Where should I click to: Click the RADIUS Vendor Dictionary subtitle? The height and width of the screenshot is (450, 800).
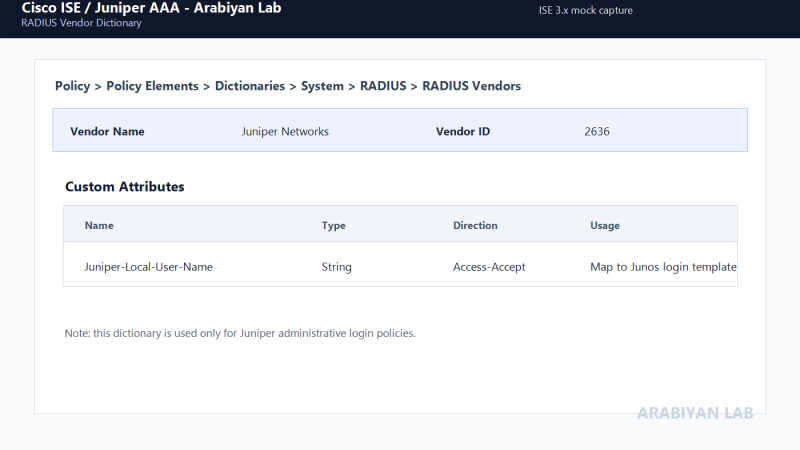(x=81, y=23)
